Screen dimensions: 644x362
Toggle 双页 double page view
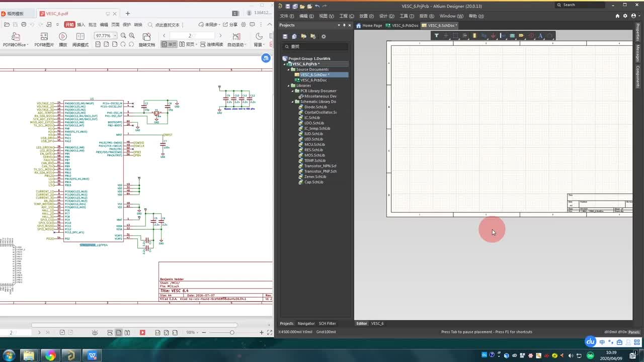[188, 44]
